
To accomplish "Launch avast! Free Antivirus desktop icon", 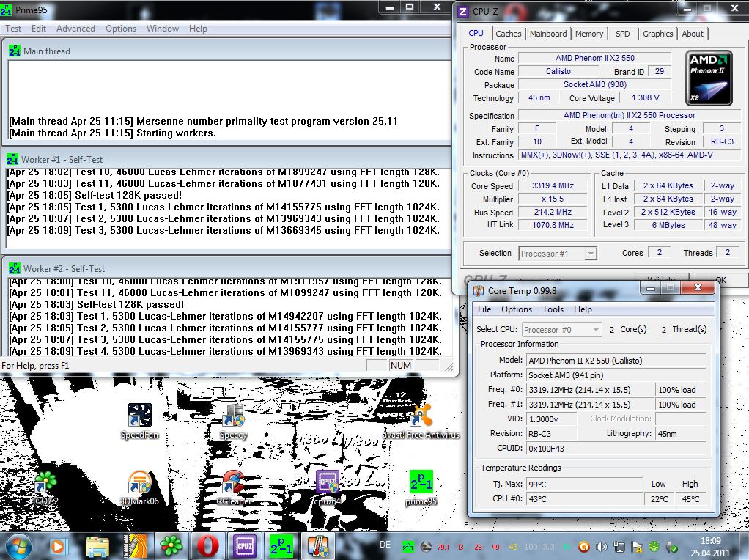I will [421, 421].
